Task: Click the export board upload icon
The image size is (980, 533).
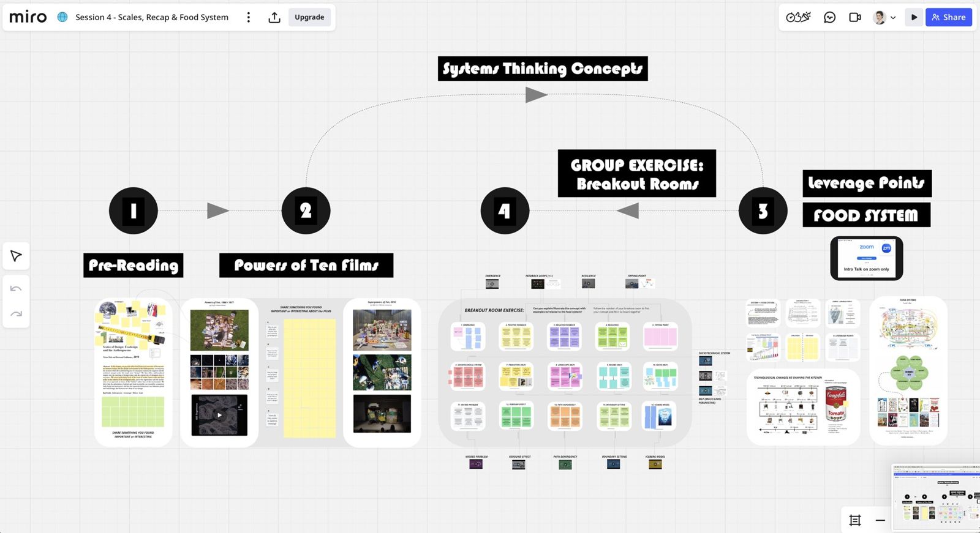Action: (x=274, y=17)
